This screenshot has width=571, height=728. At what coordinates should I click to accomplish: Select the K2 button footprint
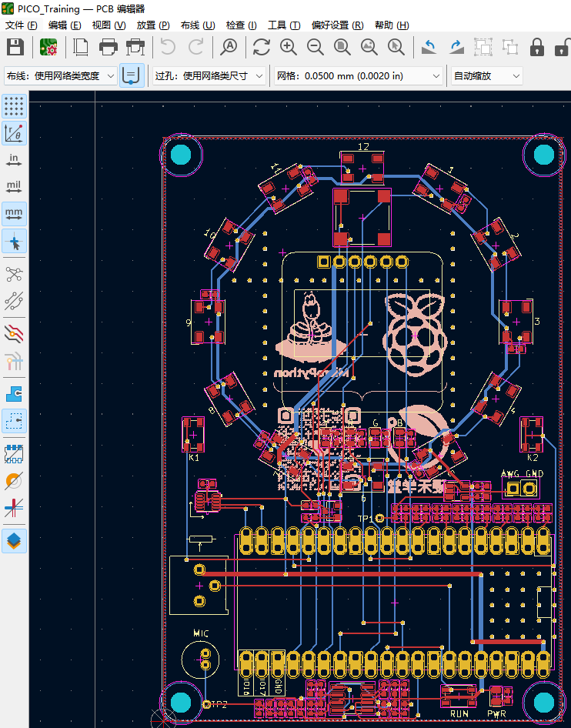(532, 435)
